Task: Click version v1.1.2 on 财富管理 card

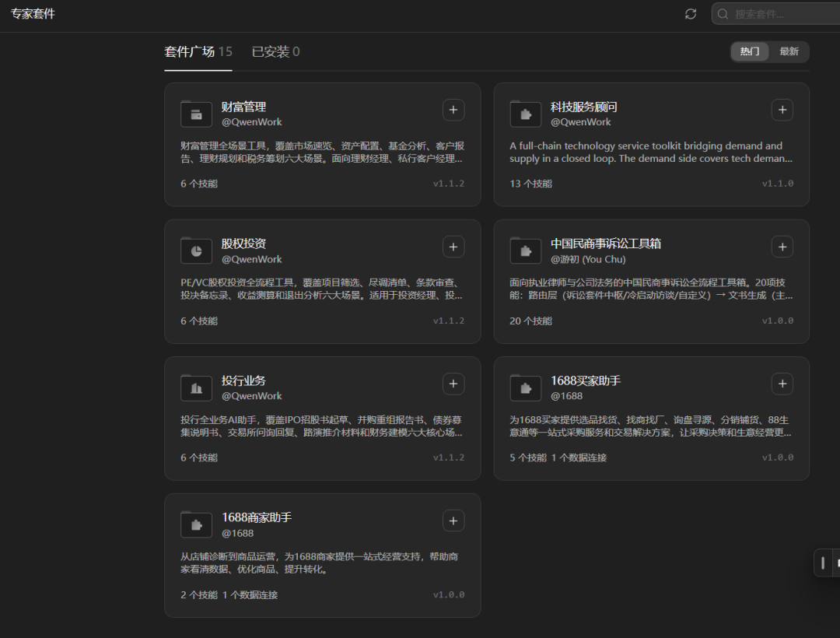Action: (x=449, y=184)
